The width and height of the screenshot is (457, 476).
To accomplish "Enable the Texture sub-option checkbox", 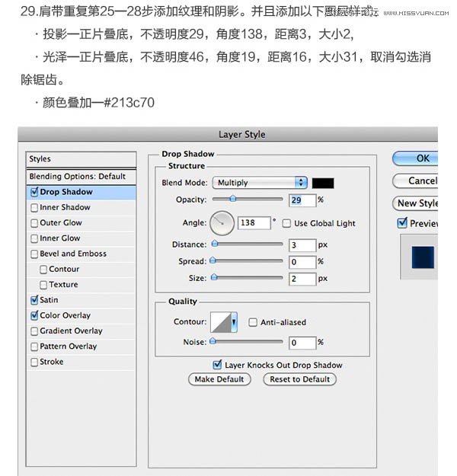I will pyautogui.click(x=43, y=285).
